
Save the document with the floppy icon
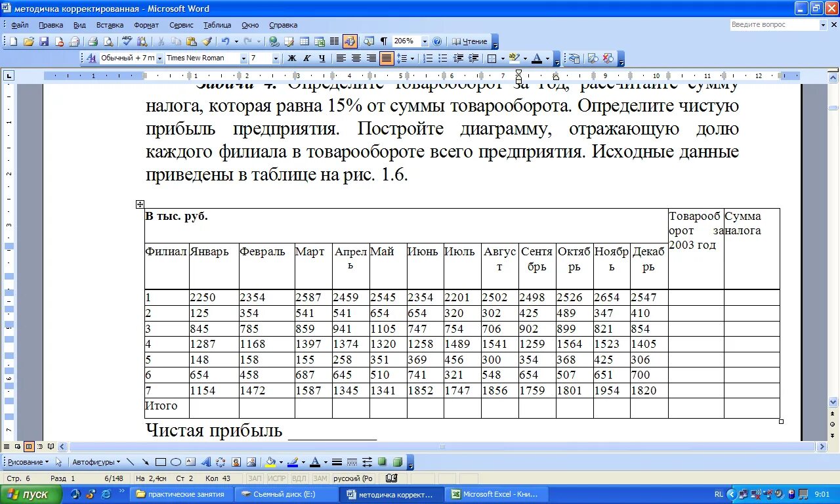[x=44, y=41]
